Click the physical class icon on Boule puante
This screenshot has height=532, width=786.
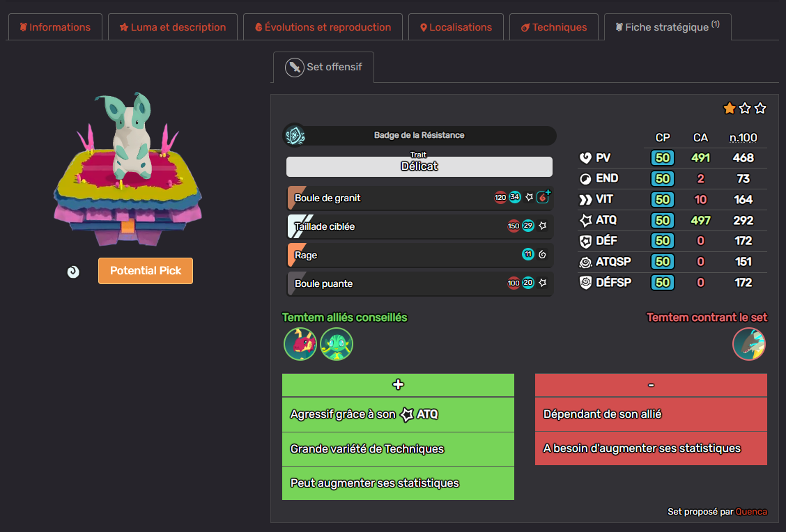point(542,283)
